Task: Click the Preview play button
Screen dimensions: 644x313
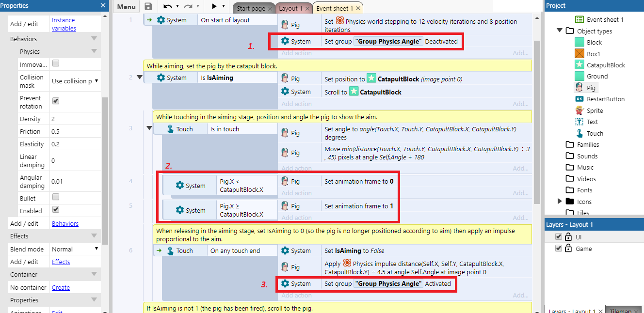Action: (214, 6)
